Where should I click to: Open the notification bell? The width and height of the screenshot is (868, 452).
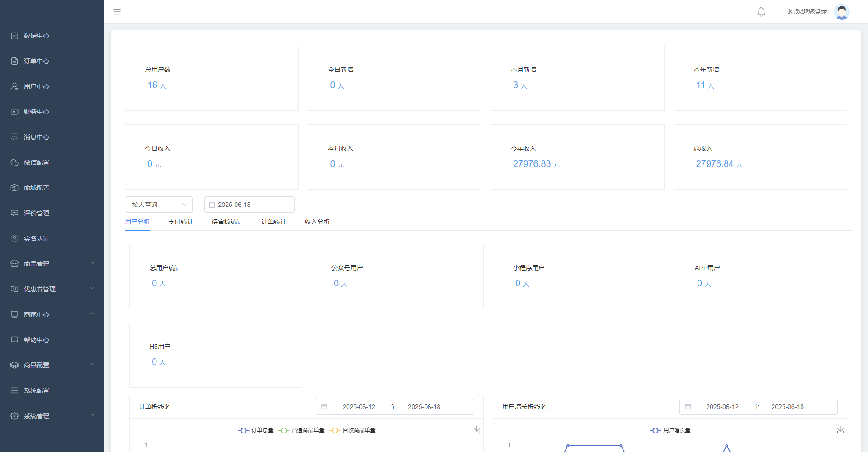[x=761, y=12]
